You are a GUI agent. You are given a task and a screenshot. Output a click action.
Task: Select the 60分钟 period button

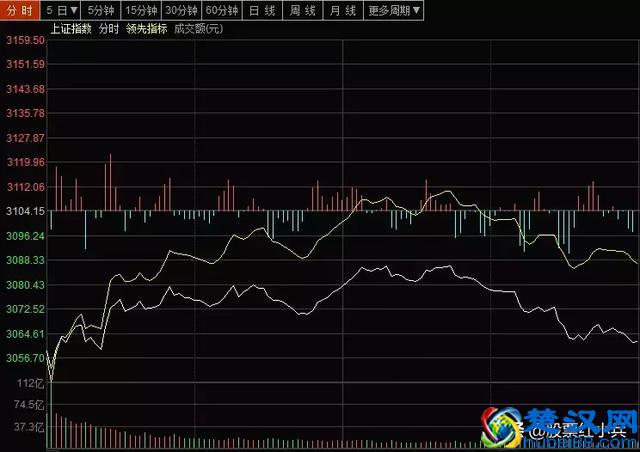[221, 10]
